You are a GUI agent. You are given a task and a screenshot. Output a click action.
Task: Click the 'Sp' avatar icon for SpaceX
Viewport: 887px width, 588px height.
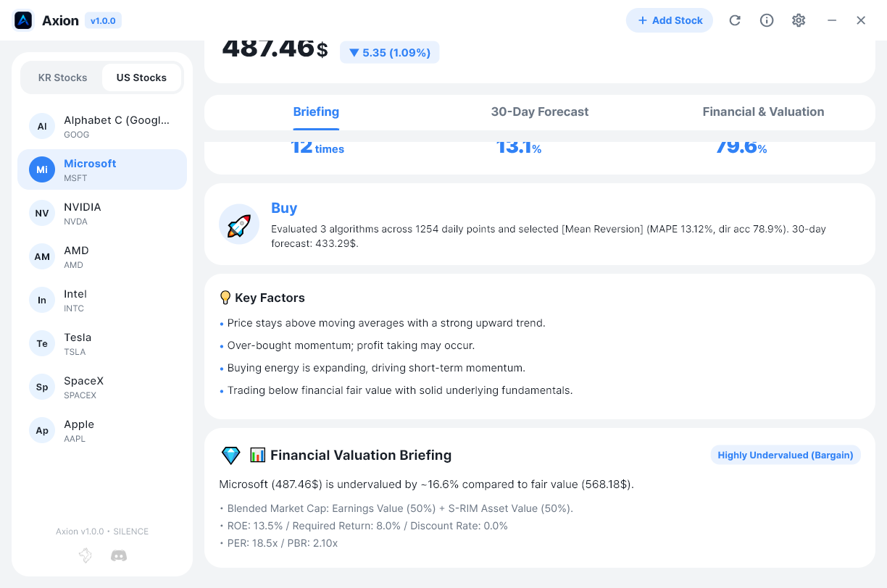[42, 387]
